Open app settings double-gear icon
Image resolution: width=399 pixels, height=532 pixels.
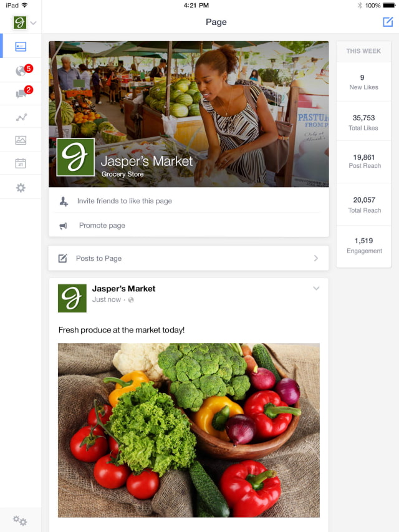[x=20, y=520]
